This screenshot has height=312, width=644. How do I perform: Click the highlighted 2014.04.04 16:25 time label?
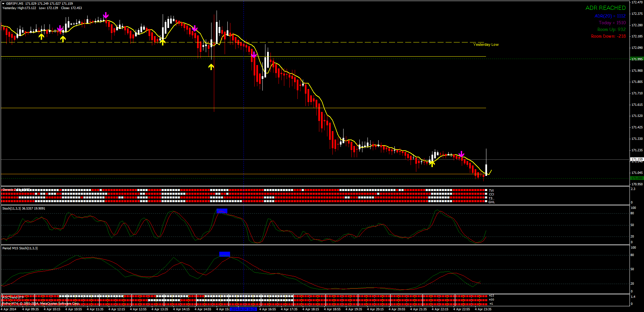coord(244,309)
